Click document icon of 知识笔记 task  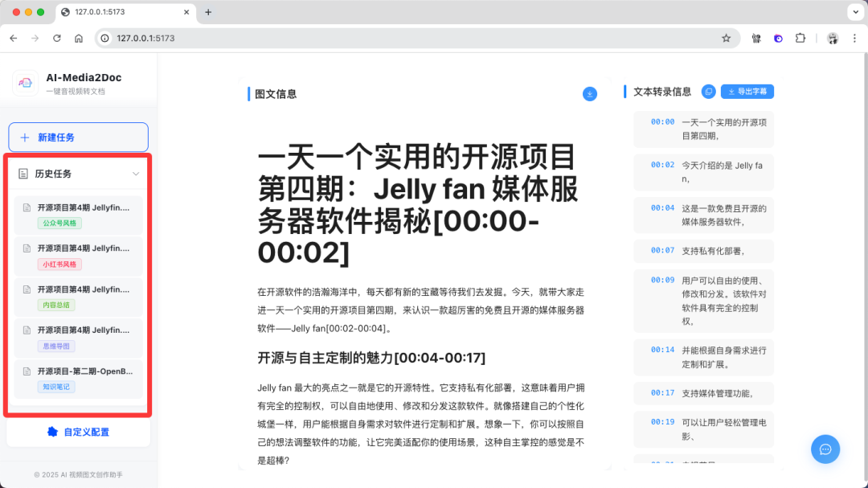tap(27, 371)
